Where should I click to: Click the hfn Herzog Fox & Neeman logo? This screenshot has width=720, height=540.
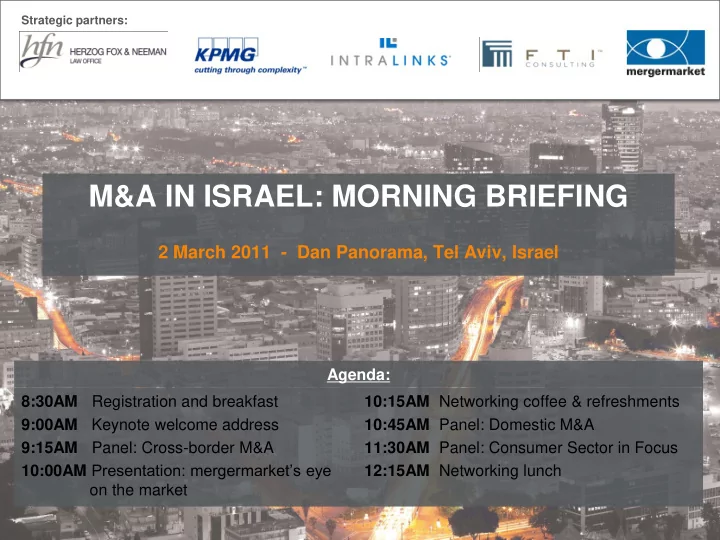(93, 51)
